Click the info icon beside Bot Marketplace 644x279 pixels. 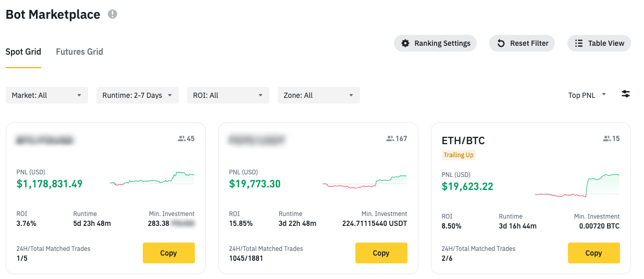[113, 15]
